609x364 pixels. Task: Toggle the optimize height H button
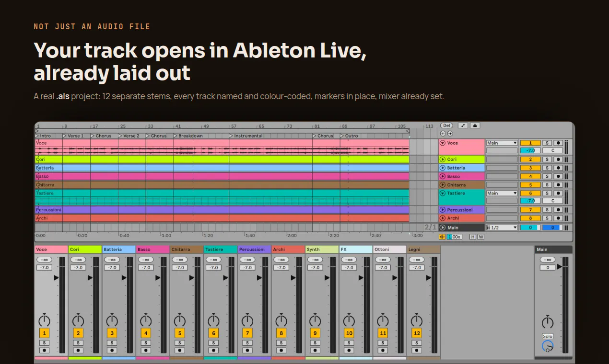[473, 237]
